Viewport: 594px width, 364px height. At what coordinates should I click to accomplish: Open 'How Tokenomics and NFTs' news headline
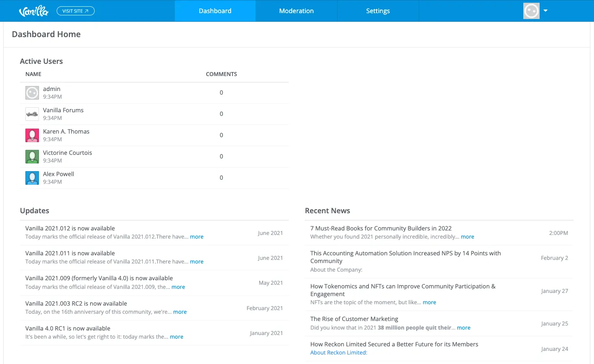pos(403,290)
